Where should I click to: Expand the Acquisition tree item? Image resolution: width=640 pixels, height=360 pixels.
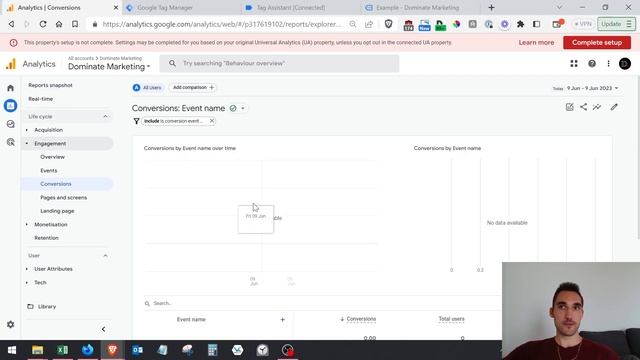pyautogui.click(x=27, y=130)
